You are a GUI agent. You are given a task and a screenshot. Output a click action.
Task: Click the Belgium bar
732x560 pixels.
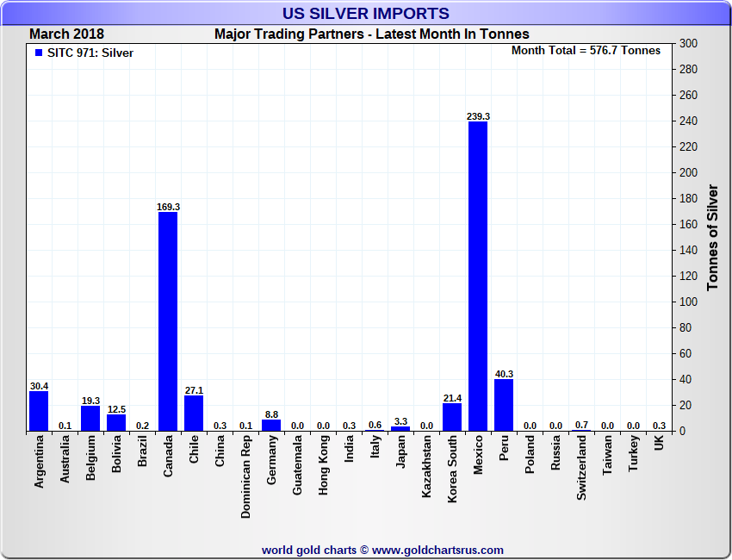(x=90, y=419)
